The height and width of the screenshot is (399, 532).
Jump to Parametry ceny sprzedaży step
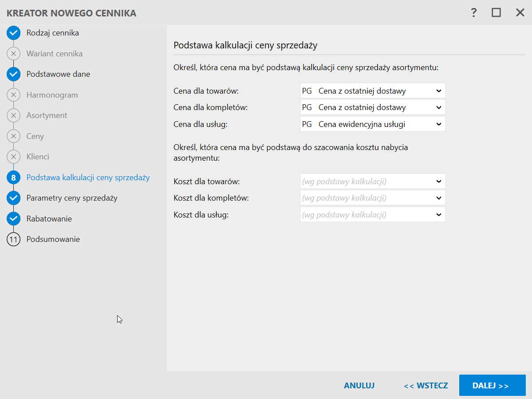coord(72,198)
